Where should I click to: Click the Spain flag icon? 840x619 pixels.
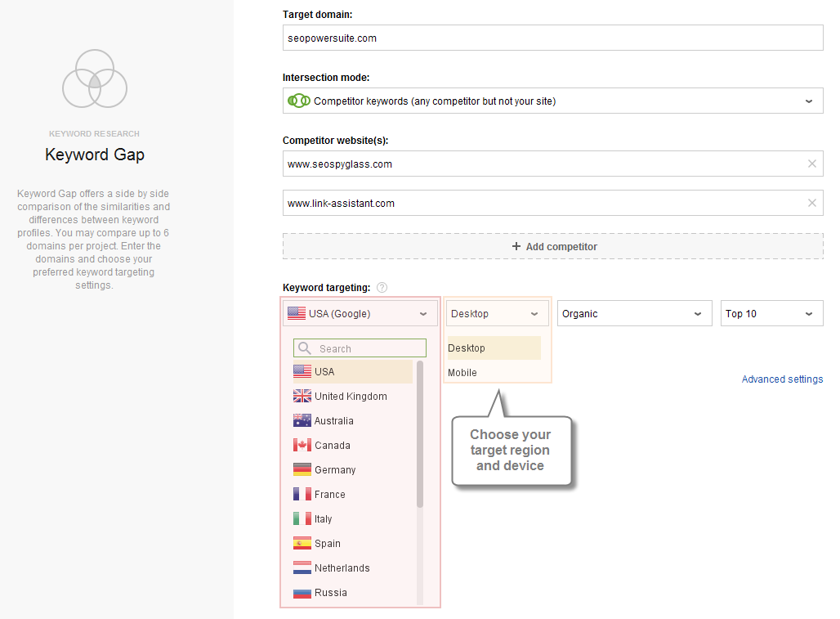point(302,544)
